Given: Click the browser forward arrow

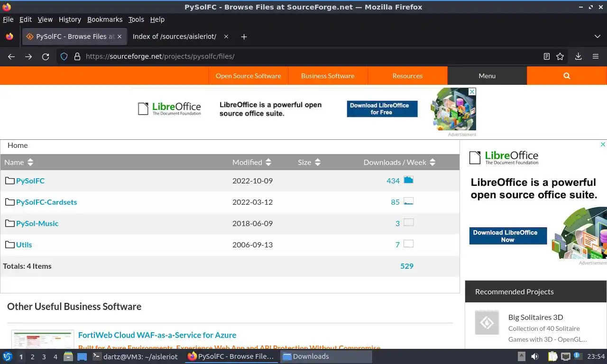Looking at the screenshot, I should click(28, 56).
